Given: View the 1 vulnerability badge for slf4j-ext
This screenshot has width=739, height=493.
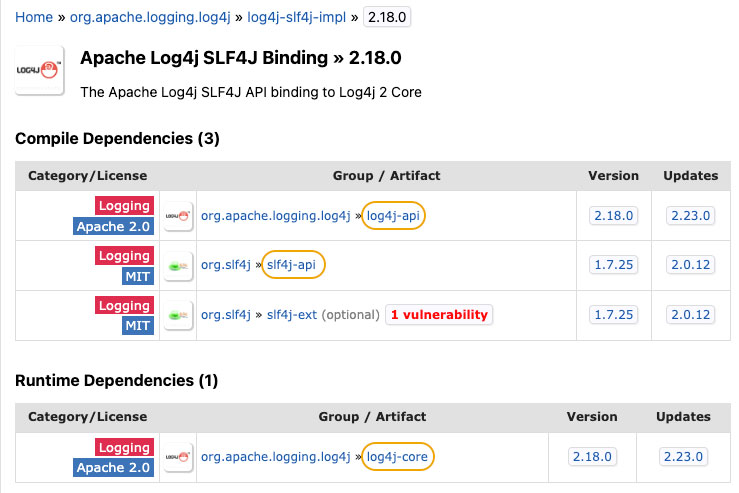Looking at the screenshot, I should (439, 315).
